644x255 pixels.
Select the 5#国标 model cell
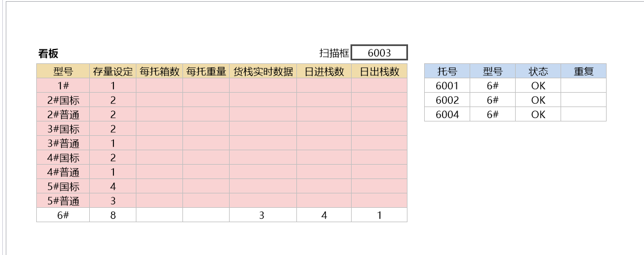63,187
